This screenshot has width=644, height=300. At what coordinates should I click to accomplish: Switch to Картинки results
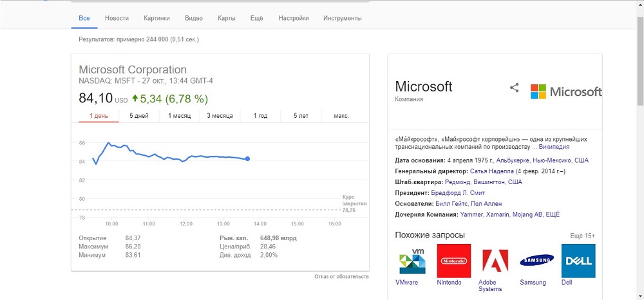click(157, 18)
